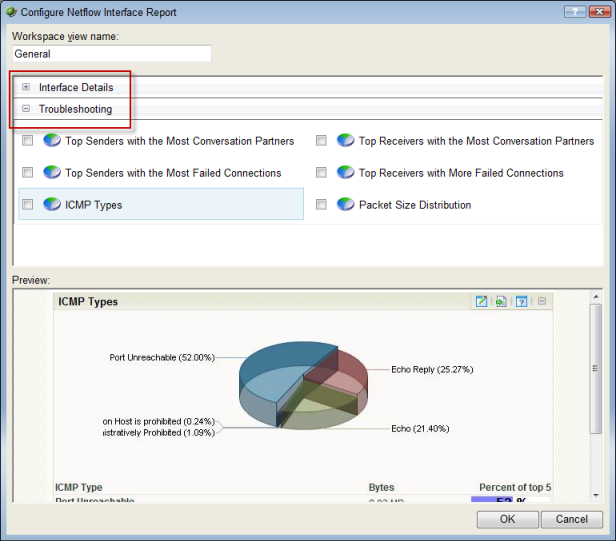Collapse the ICMP Types preview panel

tap(541, 301)
